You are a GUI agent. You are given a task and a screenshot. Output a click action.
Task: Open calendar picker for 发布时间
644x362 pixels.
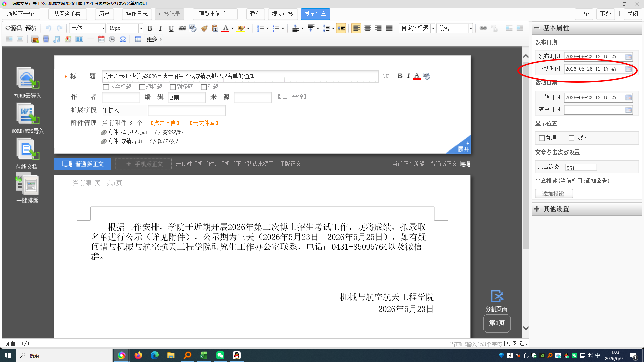[628, 57]
